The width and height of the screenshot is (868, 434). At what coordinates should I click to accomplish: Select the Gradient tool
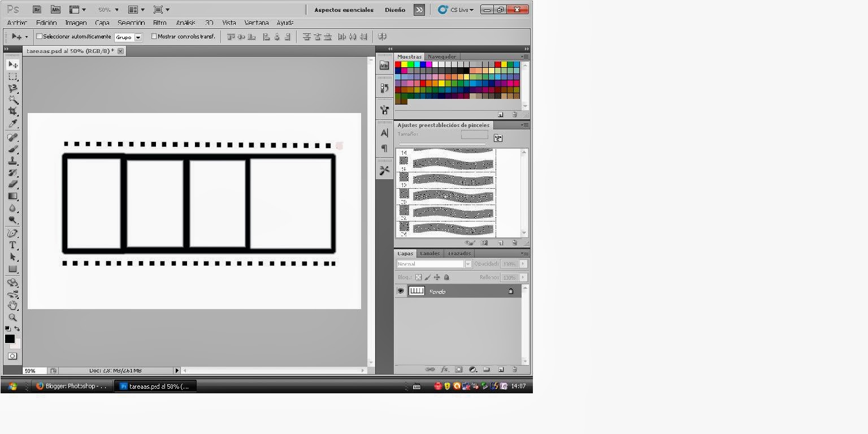tap(12, 196)
